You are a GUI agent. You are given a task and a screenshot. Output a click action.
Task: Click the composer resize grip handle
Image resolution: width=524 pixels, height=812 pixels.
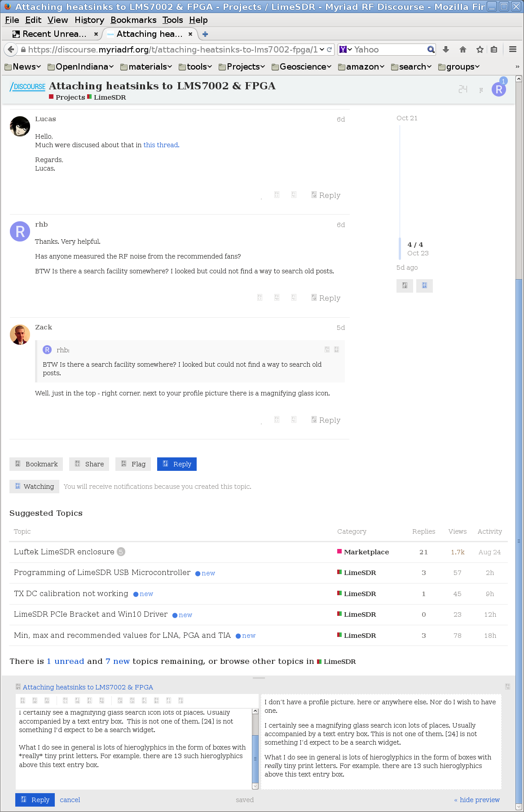pos(259,678)
